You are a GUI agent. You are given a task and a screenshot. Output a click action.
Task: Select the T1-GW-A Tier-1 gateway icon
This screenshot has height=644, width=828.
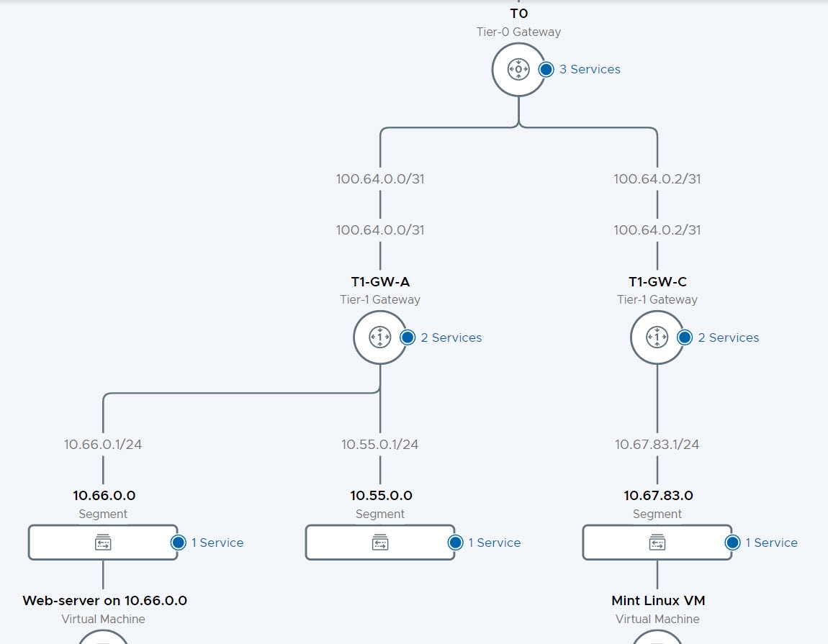[380, 337]
